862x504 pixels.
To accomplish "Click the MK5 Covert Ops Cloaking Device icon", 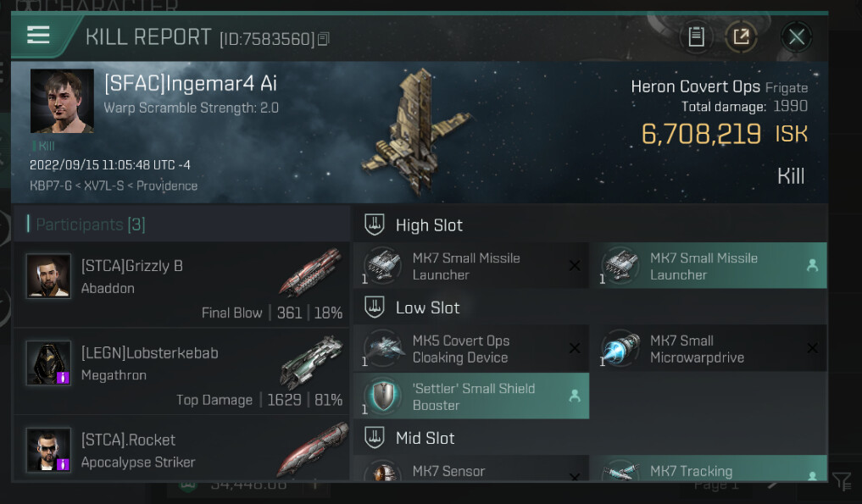I will pyautogui.click(x=383, y=349).
